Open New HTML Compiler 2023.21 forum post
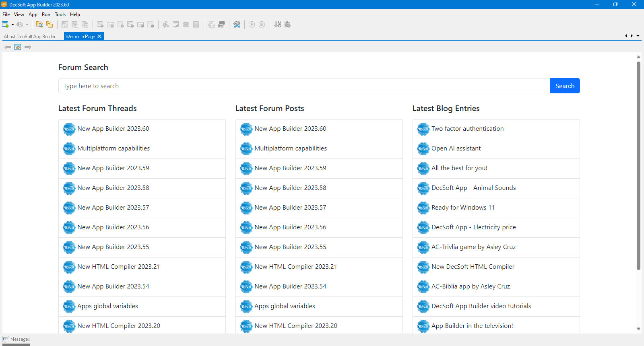 tap(319, 267)
